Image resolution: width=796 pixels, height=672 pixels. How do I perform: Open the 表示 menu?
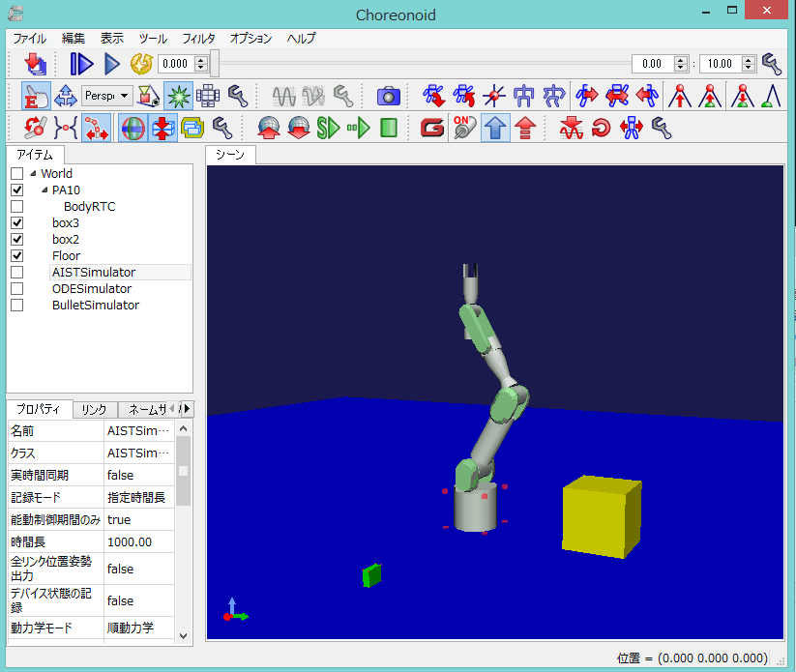pyautogui.click(x=111, y=39)
